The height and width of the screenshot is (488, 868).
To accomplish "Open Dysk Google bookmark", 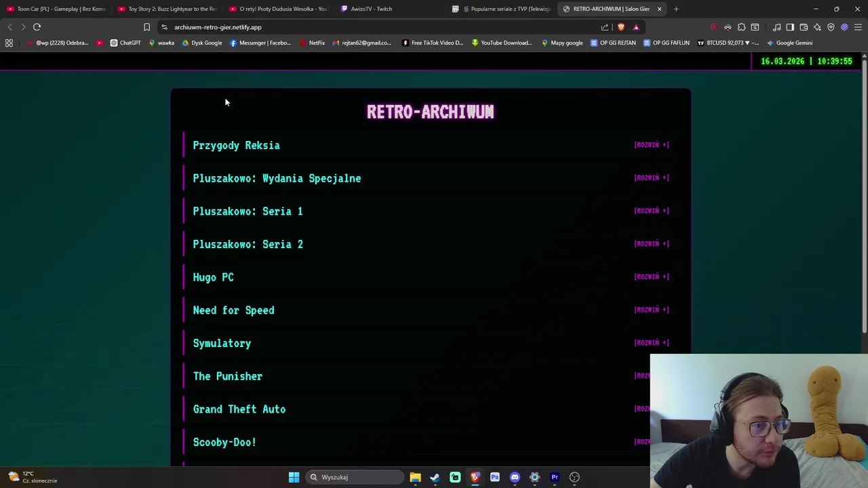I will pyautogui.click(x=201, y=43).
